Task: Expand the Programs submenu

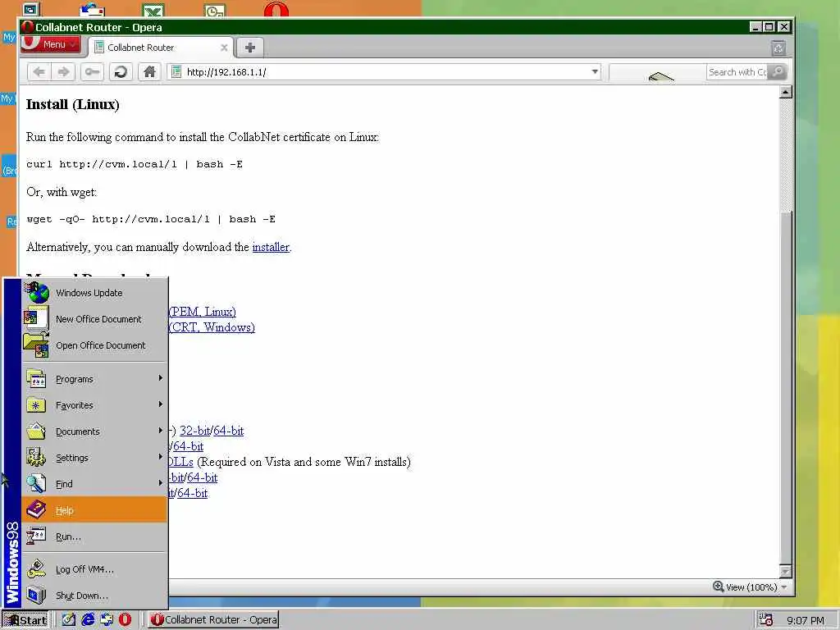Action: [94, 379]
